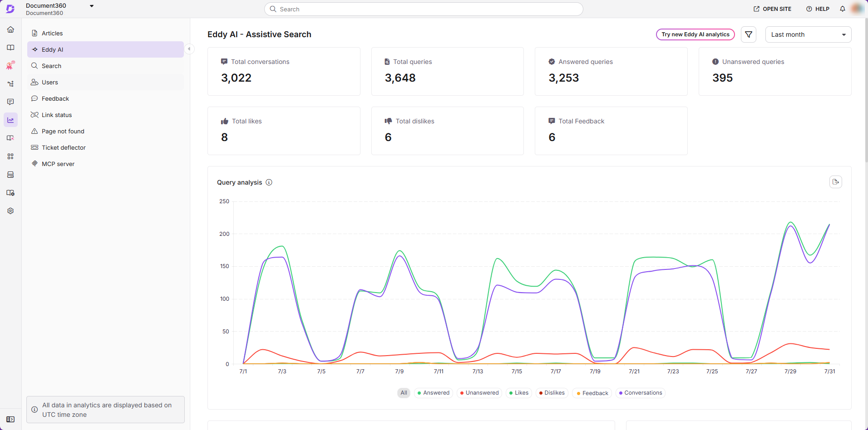Toggle Feedback series in legend
The image size is (868, 430).
[x=592, y=393]
